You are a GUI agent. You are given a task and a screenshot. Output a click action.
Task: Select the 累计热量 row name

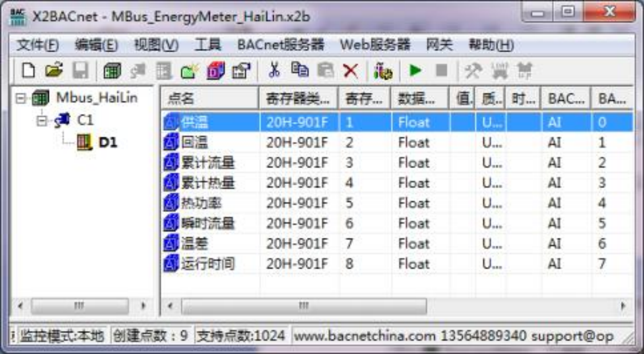(x=208, y=183)
